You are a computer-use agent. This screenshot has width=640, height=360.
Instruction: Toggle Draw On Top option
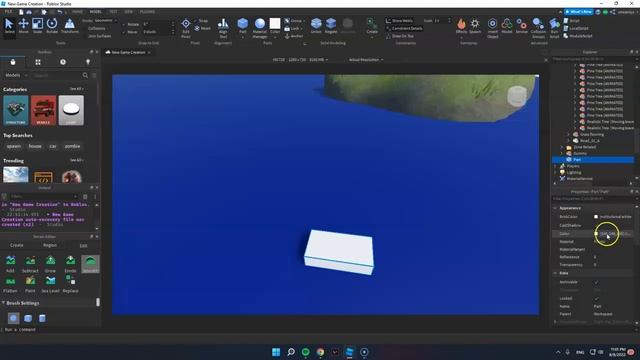pos(399,36)
